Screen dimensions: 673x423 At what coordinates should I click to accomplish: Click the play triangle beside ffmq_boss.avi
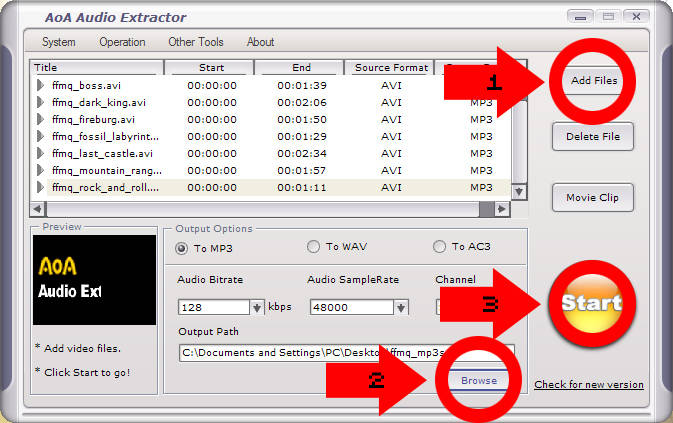(x=40, y=85)
